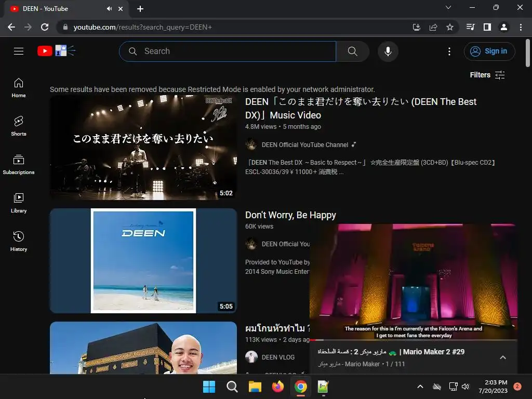Image resolution: width=532 pixels, height=399 pixels.
Task: Click the Sign in button
Action: point(489,51)
